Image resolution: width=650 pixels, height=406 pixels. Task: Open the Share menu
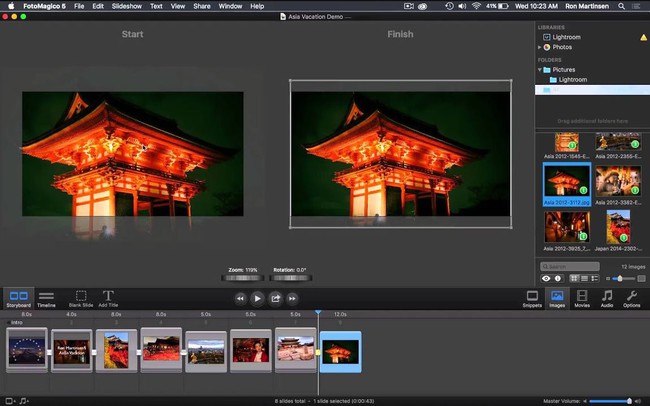(x=202, y=6)
